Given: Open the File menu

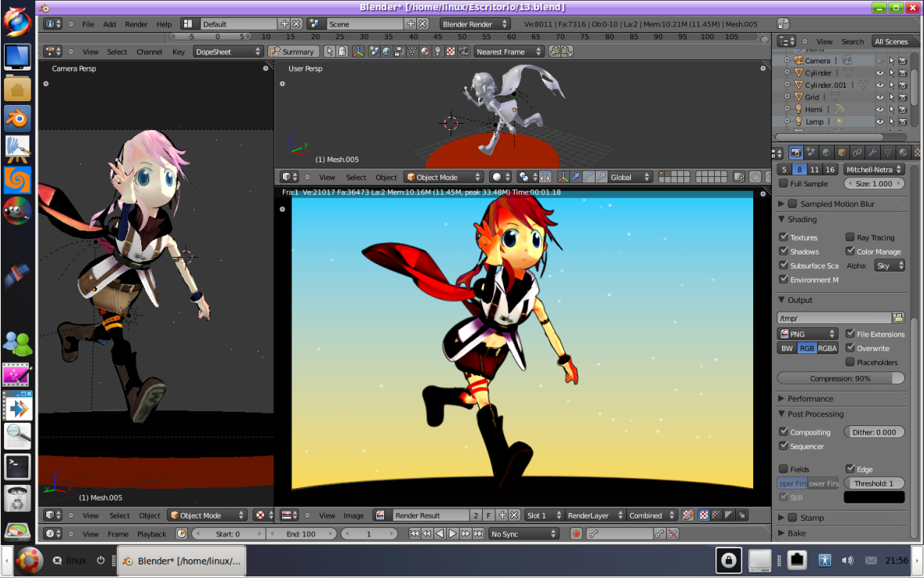Looking at the screenshot, I should [x=88, y=24].
